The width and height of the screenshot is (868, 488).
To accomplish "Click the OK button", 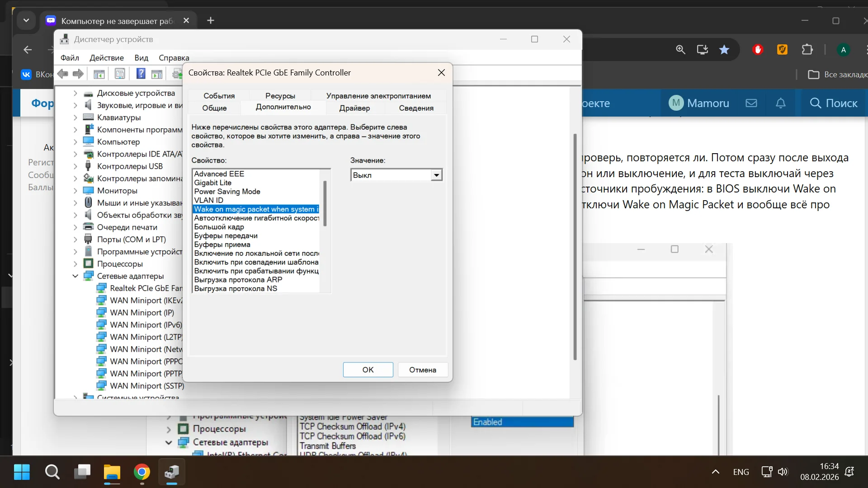I will (368, 370).
